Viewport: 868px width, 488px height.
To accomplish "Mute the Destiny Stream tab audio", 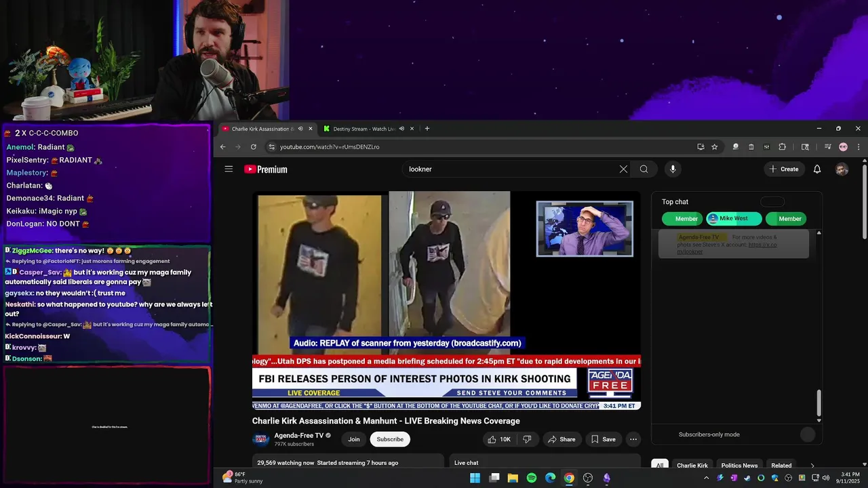I will click(x=402, y=129).
